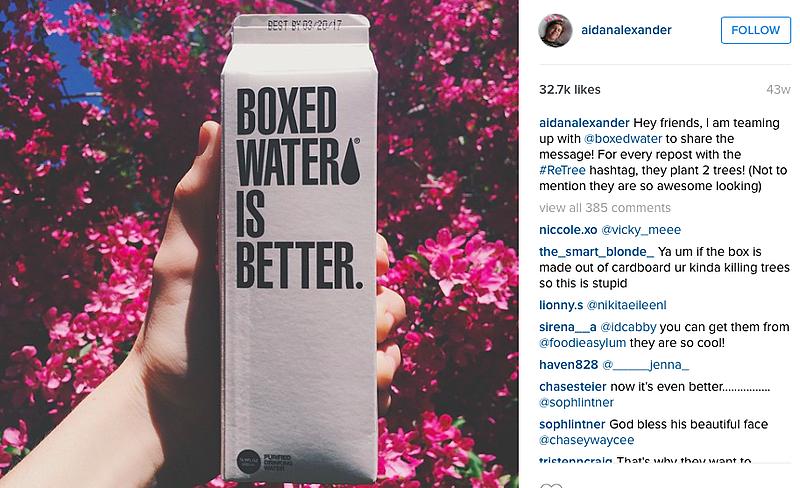This screenshot has width=800, height=488.
Task: Open haven828 commenter profile
Action: [568, 364]
